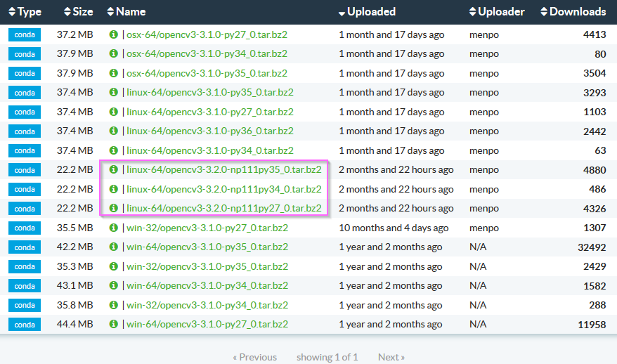
Task: Sort by Downloads column header
Action: tap(573, 12)
